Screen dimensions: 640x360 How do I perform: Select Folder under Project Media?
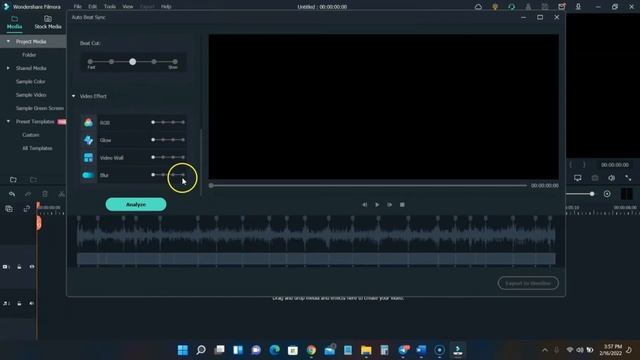[29, 55]
